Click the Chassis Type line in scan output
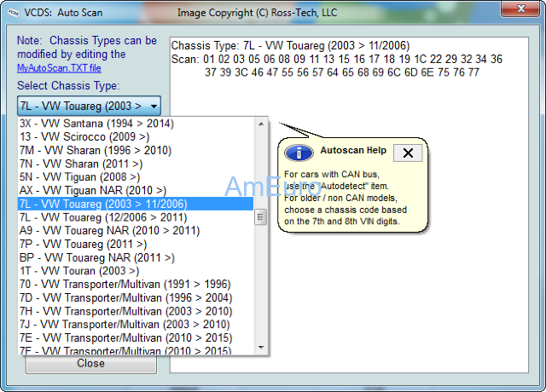 [290, 45]
